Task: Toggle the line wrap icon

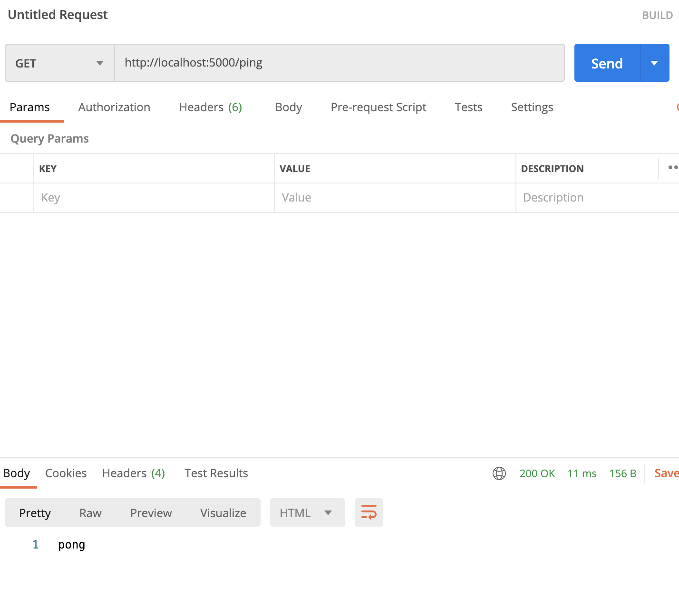Action: point(369,512)
